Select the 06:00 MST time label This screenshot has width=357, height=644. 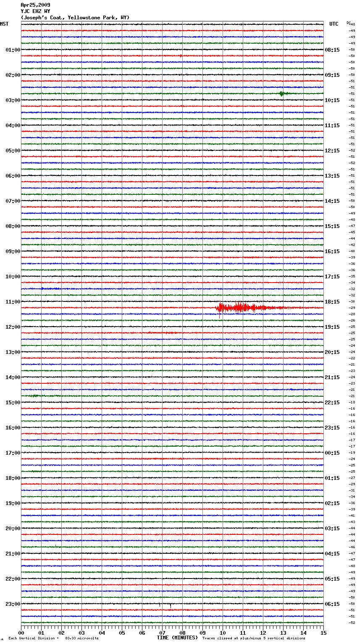(x=13, y=176)
